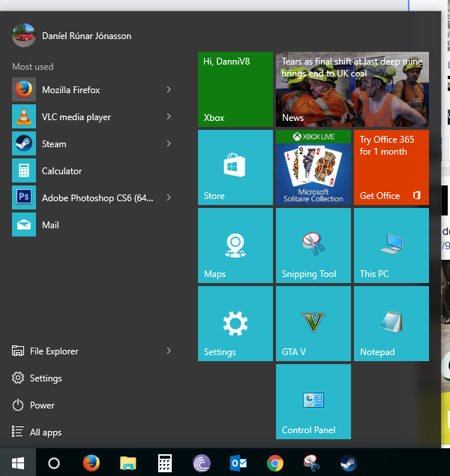The image size is (450, 476).
Task: Open Microsoft Solitaire Collection tile
Action: pos(313,167)
